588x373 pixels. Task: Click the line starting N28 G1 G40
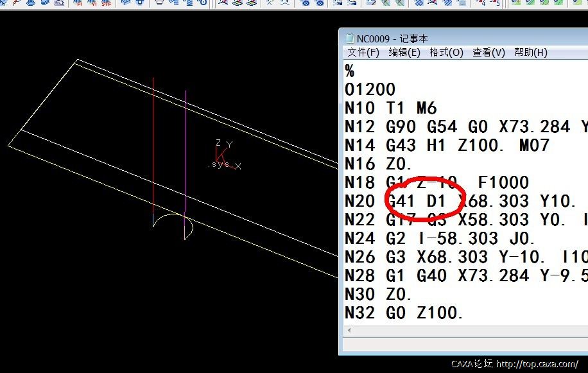pos(466,276)
